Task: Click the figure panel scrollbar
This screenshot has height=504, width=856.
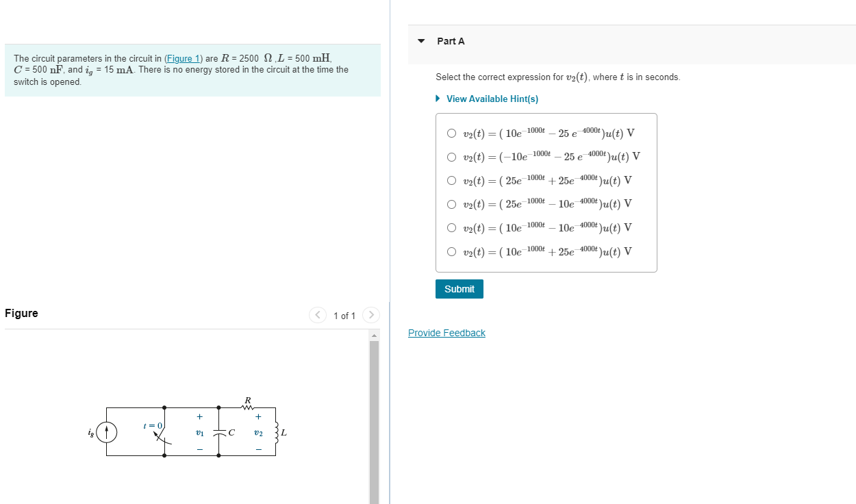Action: tap(373, 411)
